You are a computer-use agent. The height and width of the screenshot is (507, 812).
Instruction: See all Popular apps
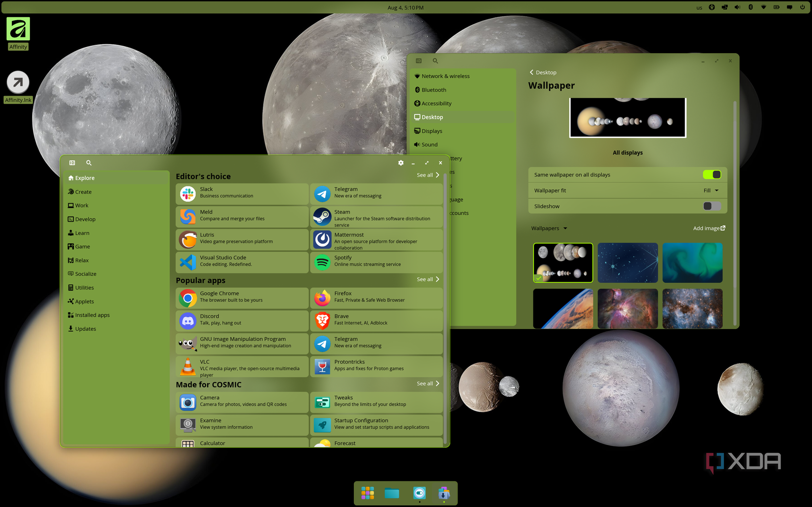[x=428, y=279]
